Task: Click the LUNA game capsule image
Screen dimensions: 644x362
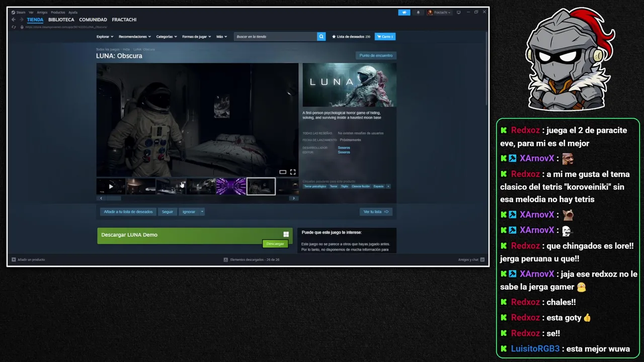Action: pos(349,84)
